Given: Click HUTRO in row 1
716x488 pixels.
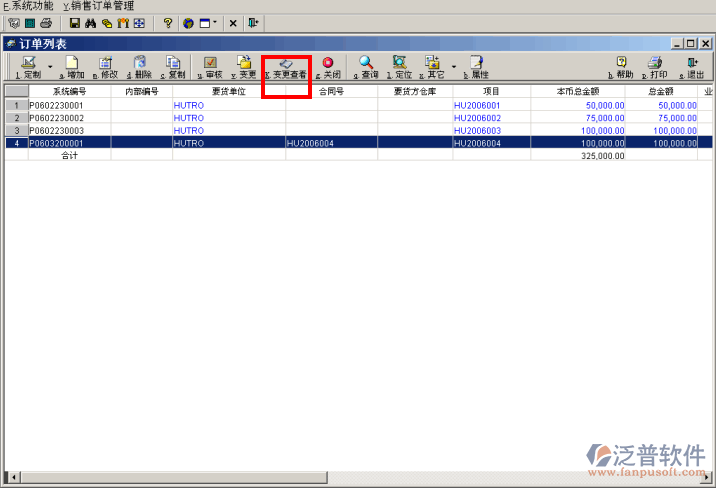Looking at the screenshot, I should click(189, 105).
